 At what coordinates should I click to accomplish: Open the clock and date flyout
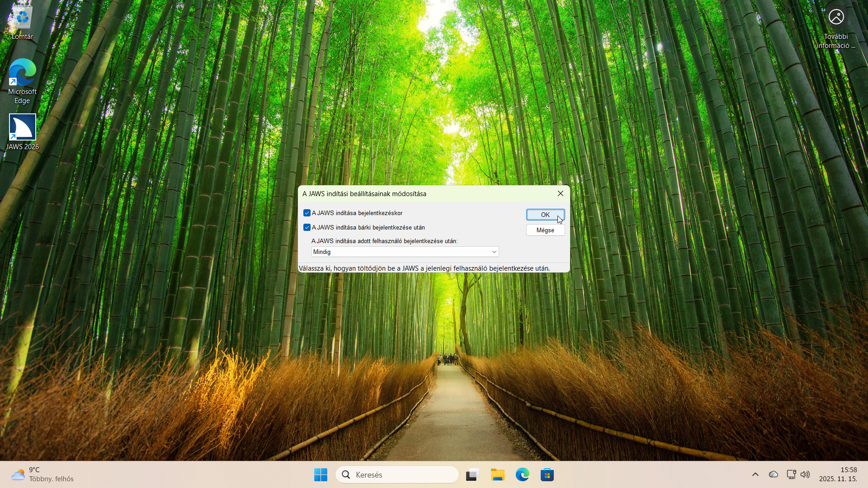click(838, 474)
